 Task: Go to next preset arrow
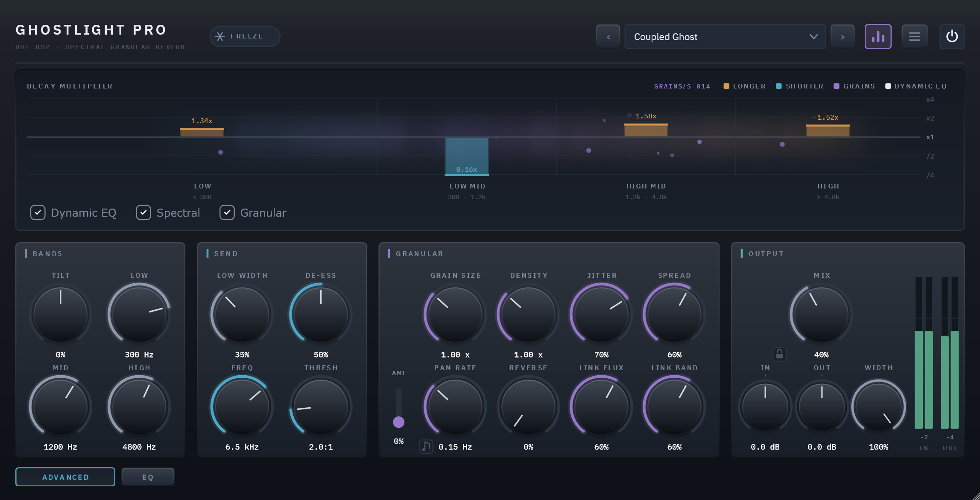point(843,37)
